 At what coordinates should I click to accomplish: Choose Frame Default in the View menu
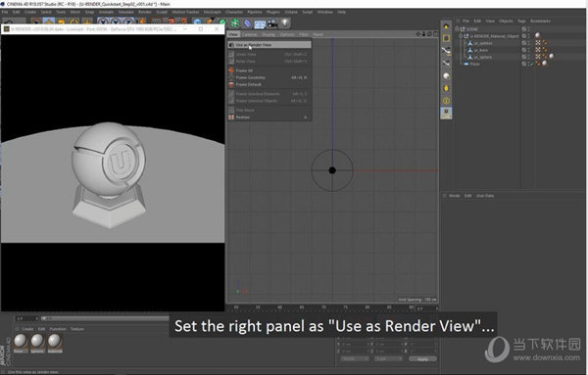coord(269,84)
